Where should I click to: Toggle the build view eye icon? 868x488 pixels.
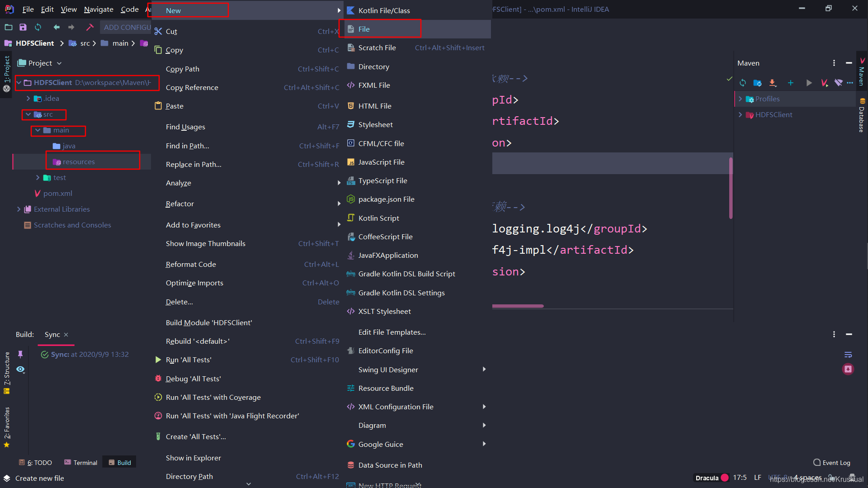point(20,370)
